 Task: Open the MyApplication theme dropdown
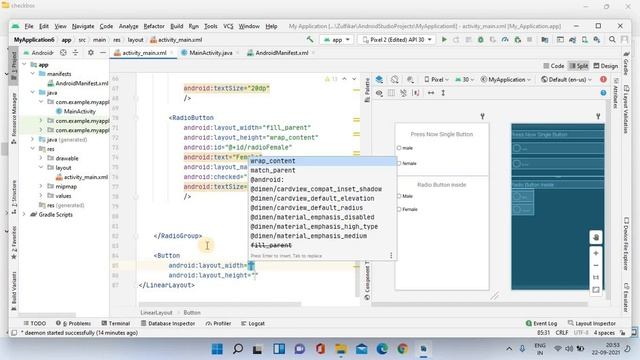505,79
